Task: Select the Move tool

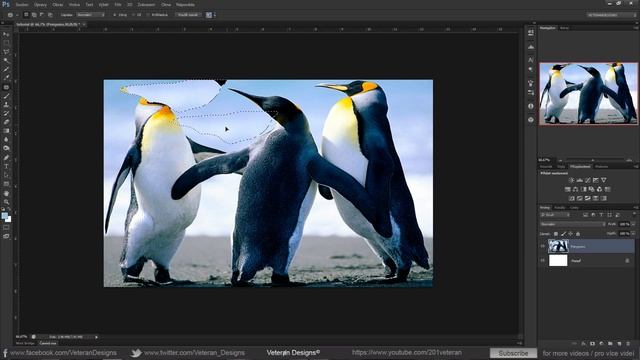Action: pos(6,34)
